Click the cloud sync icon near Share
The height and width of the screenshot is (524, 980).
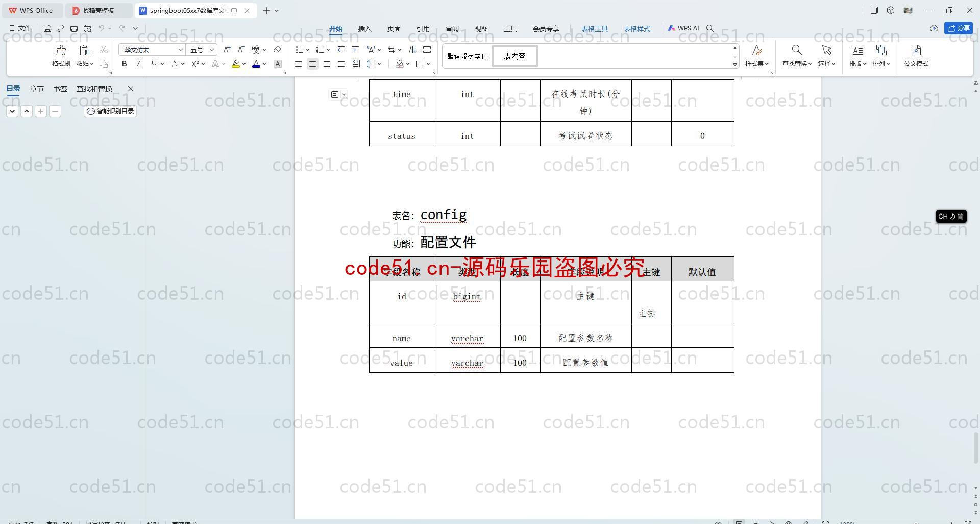click(934, 28)
